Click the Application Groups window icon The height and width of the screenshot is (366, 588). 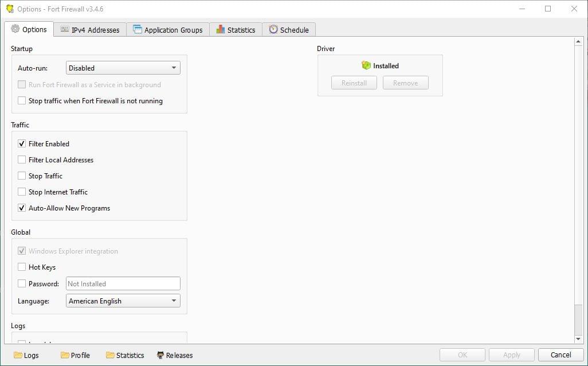(x=137, y=30)
